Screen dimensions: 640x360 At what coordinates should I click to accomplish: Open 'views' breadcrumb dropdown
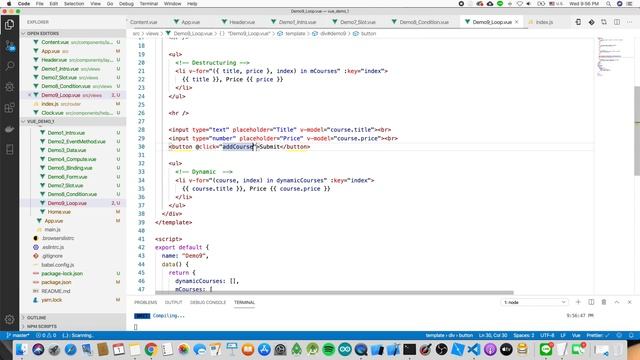point(152,33)
